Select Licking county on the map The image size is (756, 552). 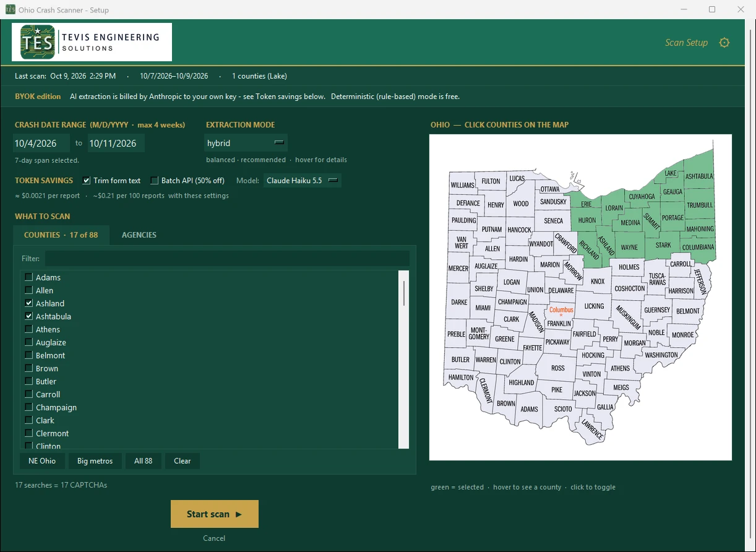tap(594, 306)
